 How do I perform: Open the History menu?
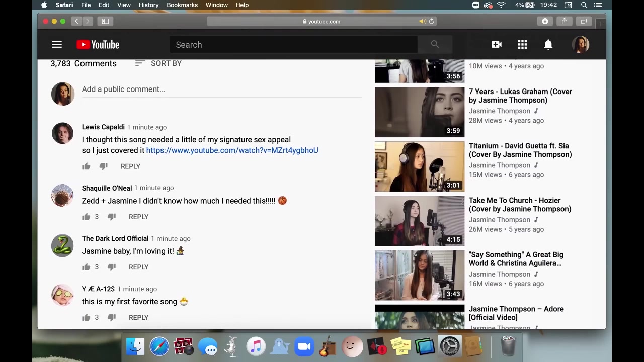coord(148,5)
